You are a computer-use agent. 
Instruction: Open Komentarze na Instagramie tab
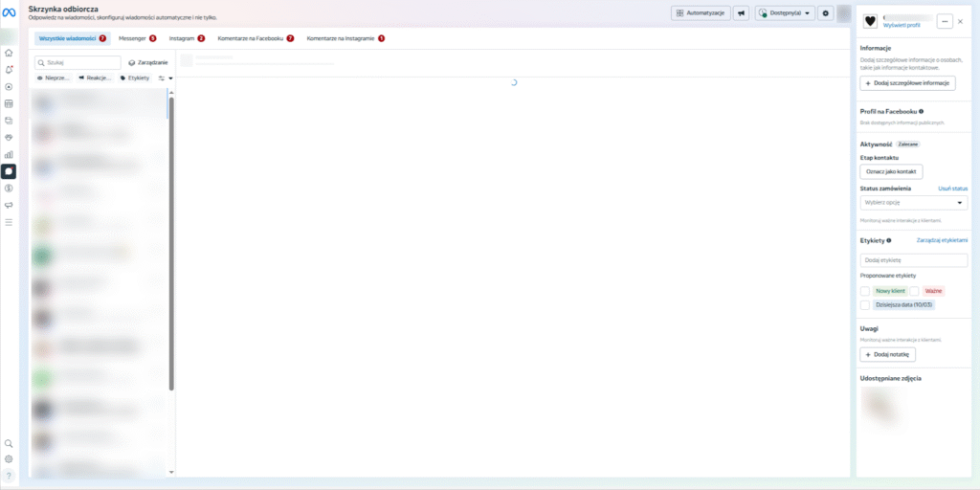(345, 38)
